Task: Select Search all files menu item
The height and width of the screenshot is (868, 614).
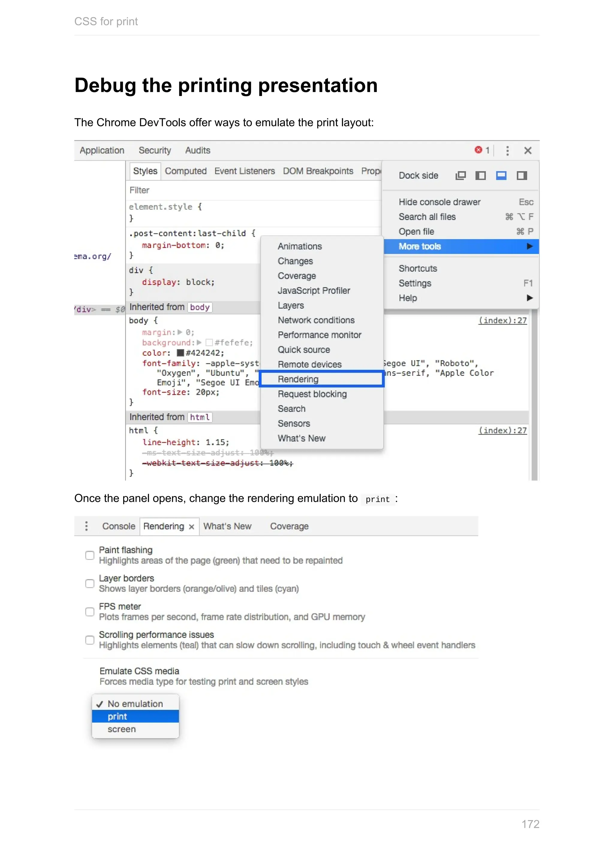Action: (x=461, y=217)
